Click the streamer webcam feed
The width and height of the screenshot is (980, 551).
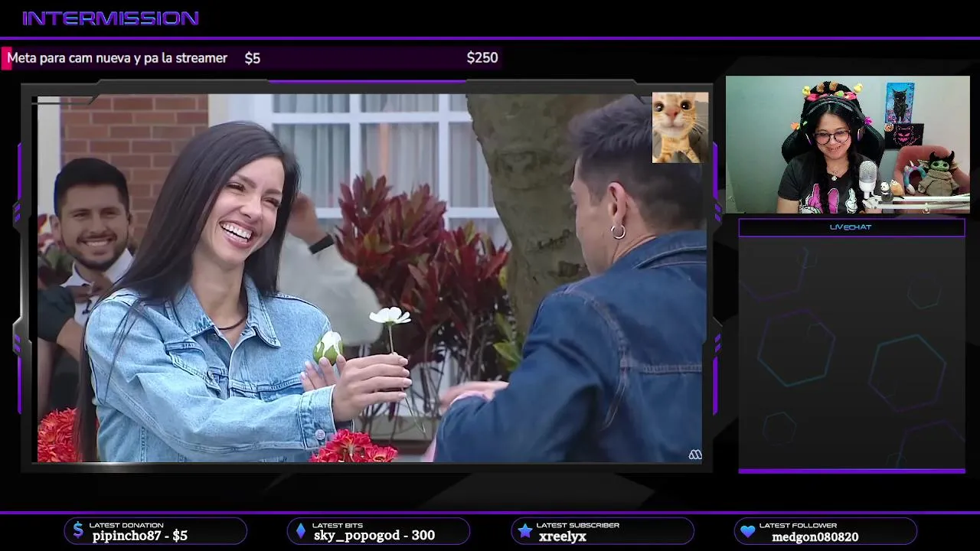pyautogui.click(x=848, y=145)
